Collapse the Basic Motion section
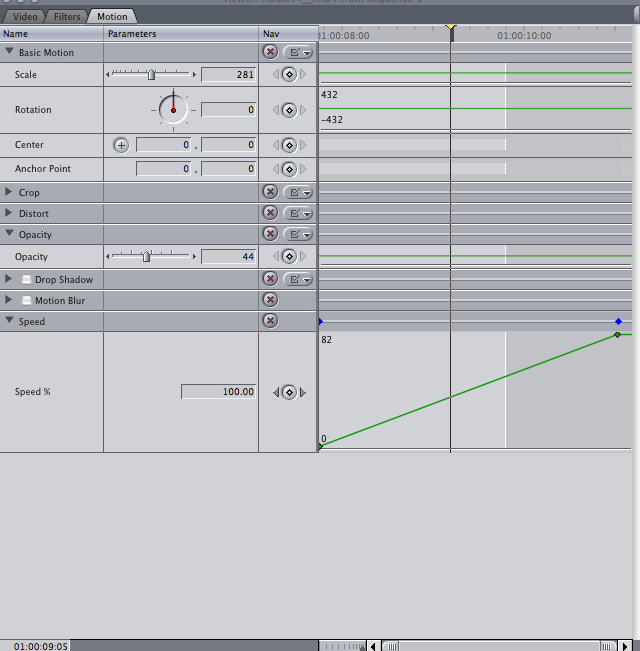Screen dimensions: 640x651 [9, 51]
